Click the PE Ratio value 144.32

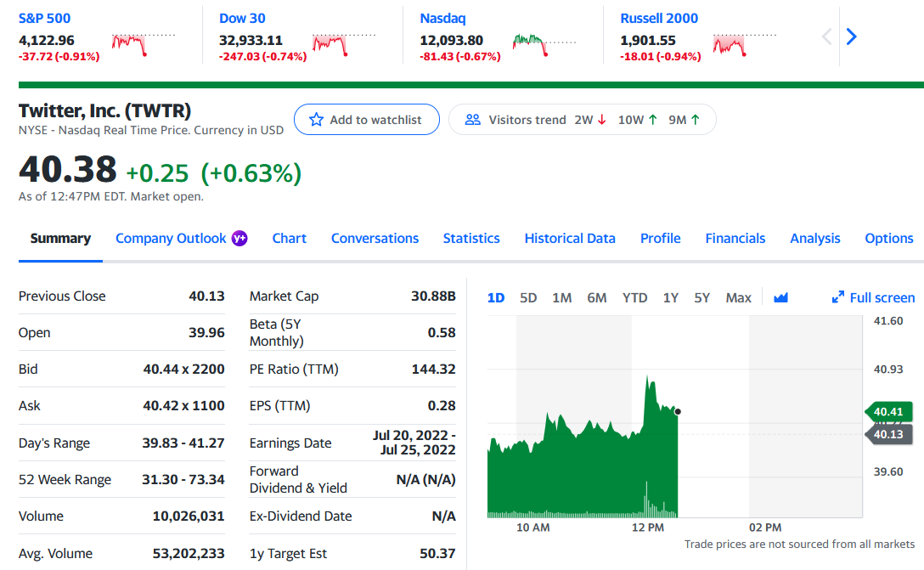point(433,369)
